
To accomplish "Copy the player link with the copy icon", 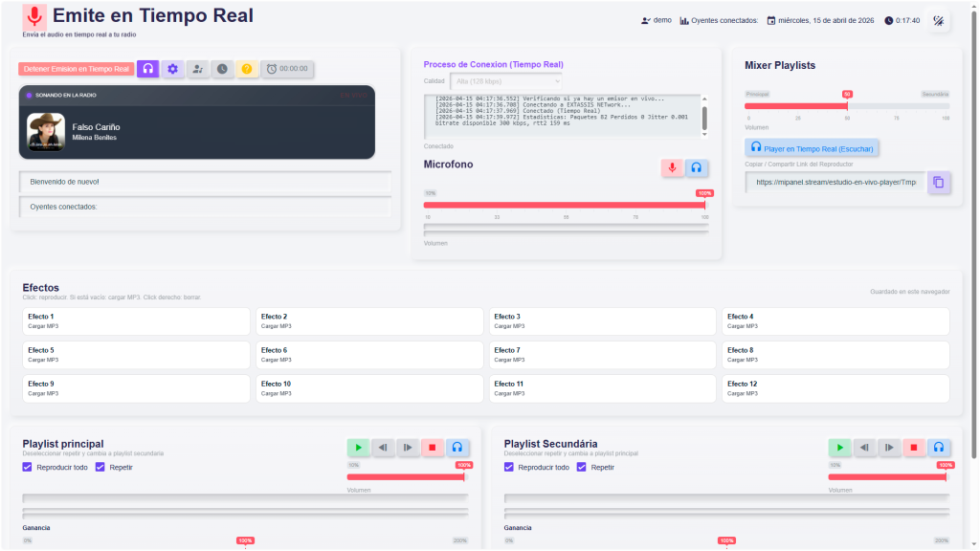I will 939,182.
